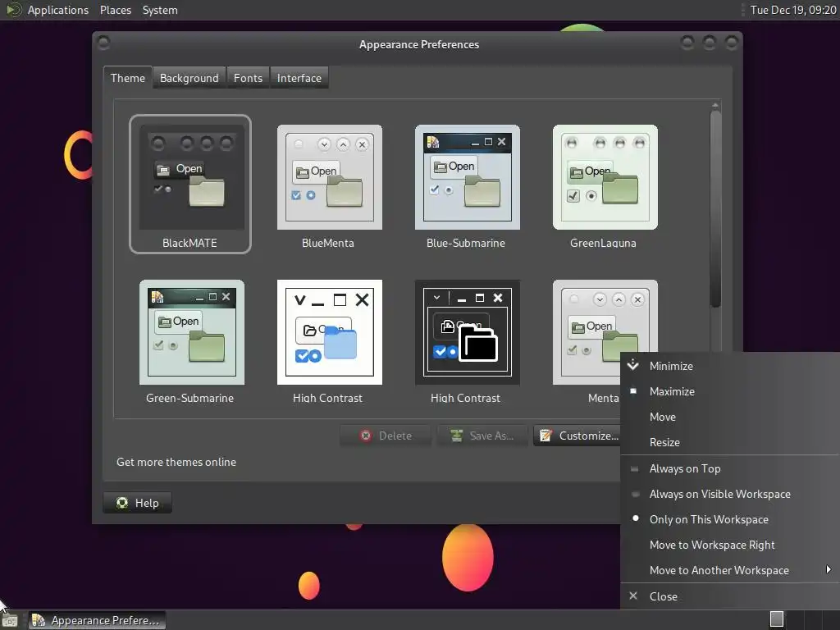Click the titlebar menu button at the window's left corner
The width and height of the screenshot is (840, 630).
pos(104,43)
